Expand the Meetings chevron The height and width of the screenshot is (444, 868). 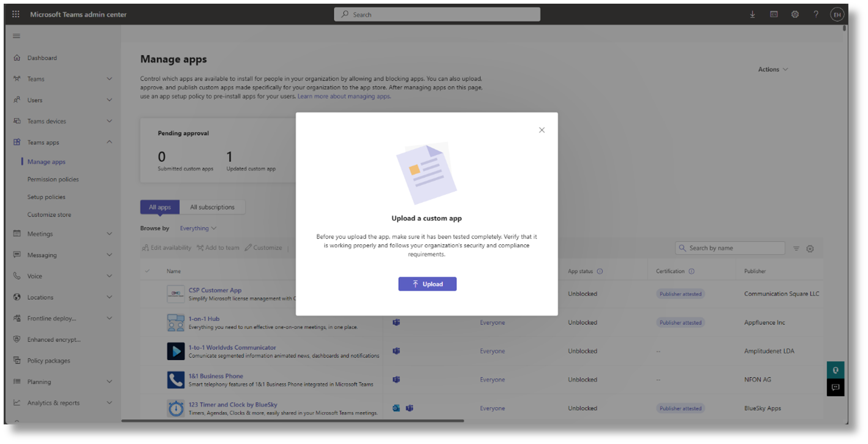coord(109,233)
